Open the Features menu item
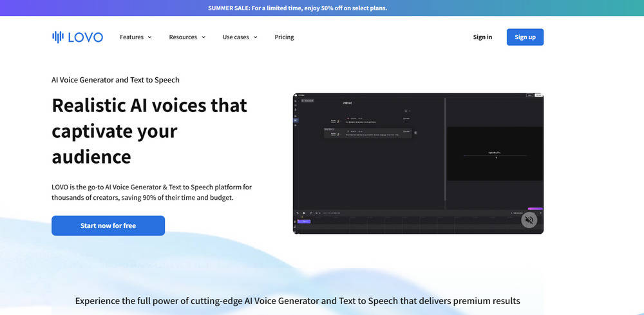The image size is (644, 315). click(131, 37)
